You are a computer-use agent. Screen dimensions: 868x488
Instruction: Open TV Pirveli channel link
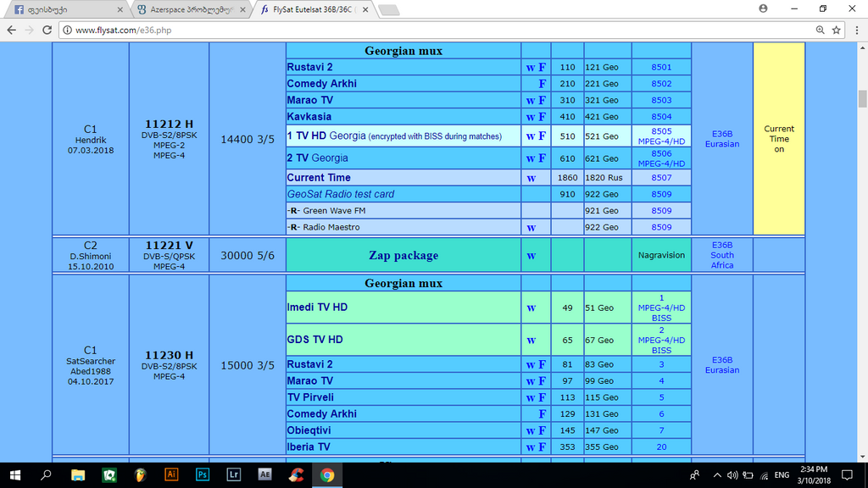pos(310,397)
